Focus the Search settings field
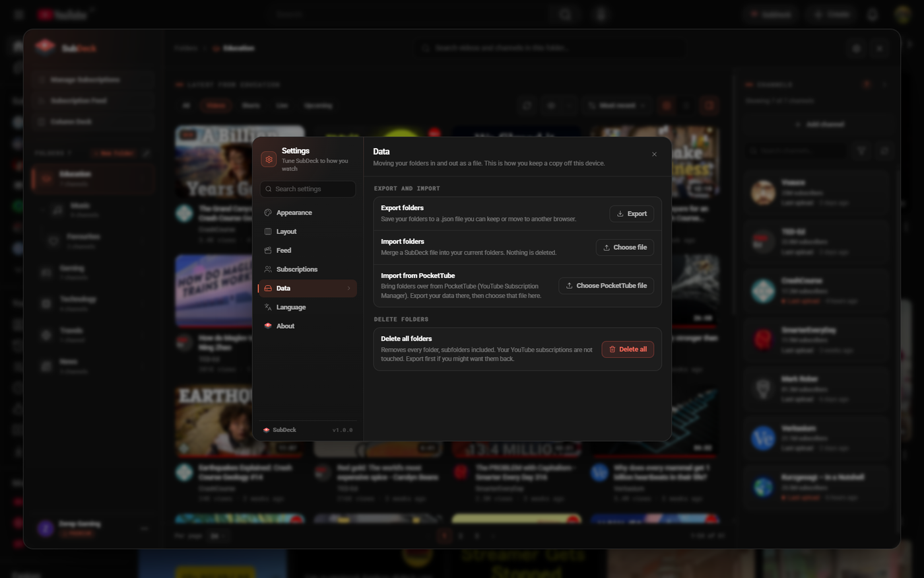The image size is (924, 578). point(308,189)
